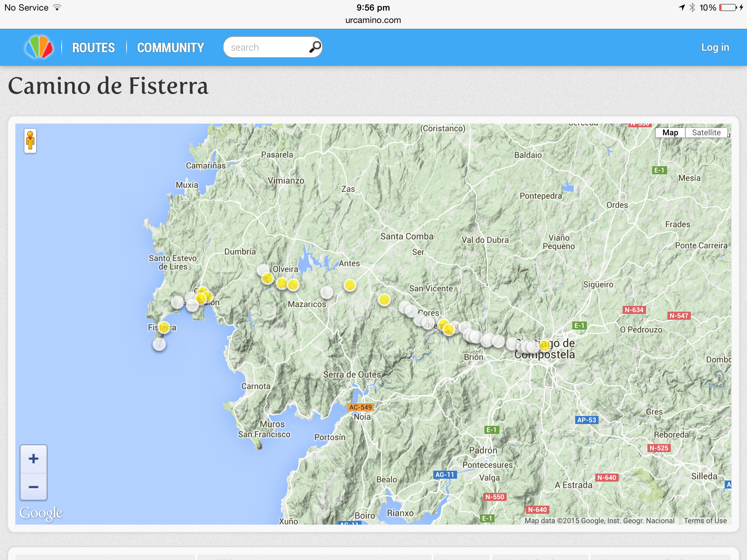Switch map to Satellite view
Screen dimensions: 747x560
[706, 133]
